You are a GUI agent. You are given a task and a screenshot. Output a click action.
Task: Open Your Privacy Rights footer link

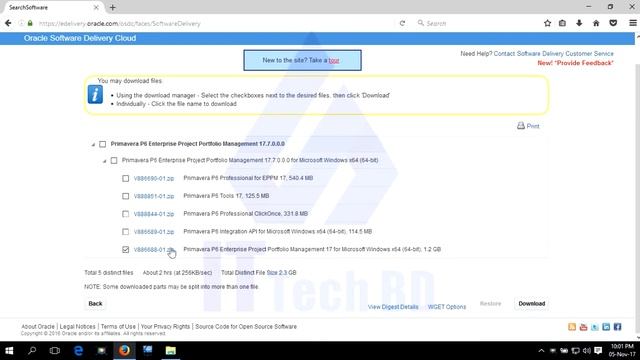[165, 327]
